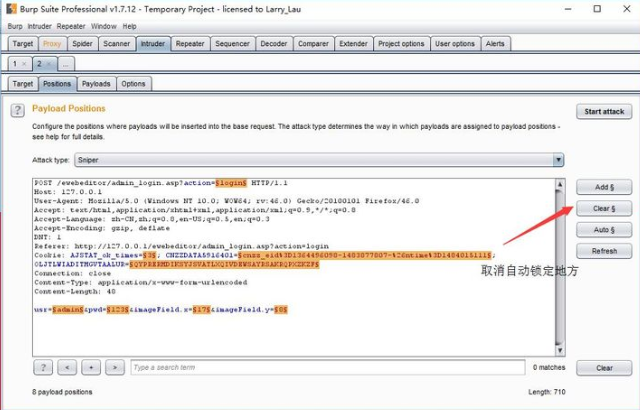Close Intruder attack tab 2 with its x

point(49,64)
